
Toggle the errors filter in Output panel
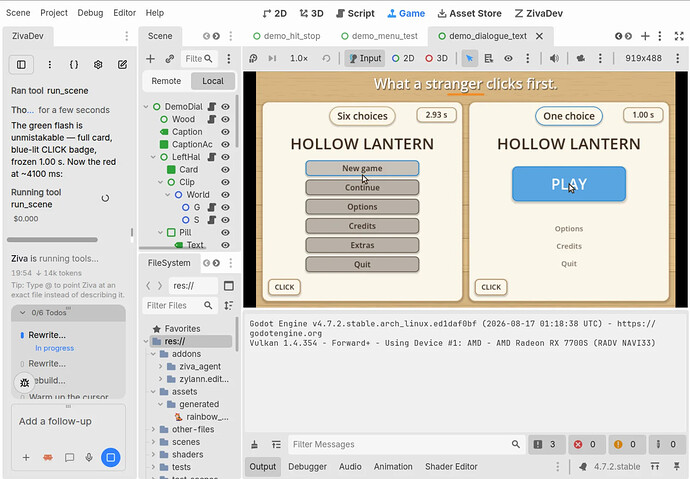click(x=587, y=444)
